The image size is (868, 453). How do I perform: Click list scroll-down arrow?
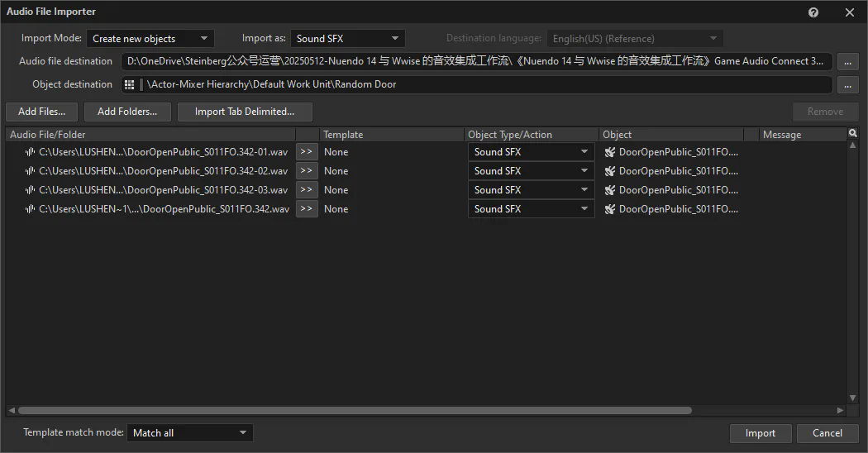point(852,398)
